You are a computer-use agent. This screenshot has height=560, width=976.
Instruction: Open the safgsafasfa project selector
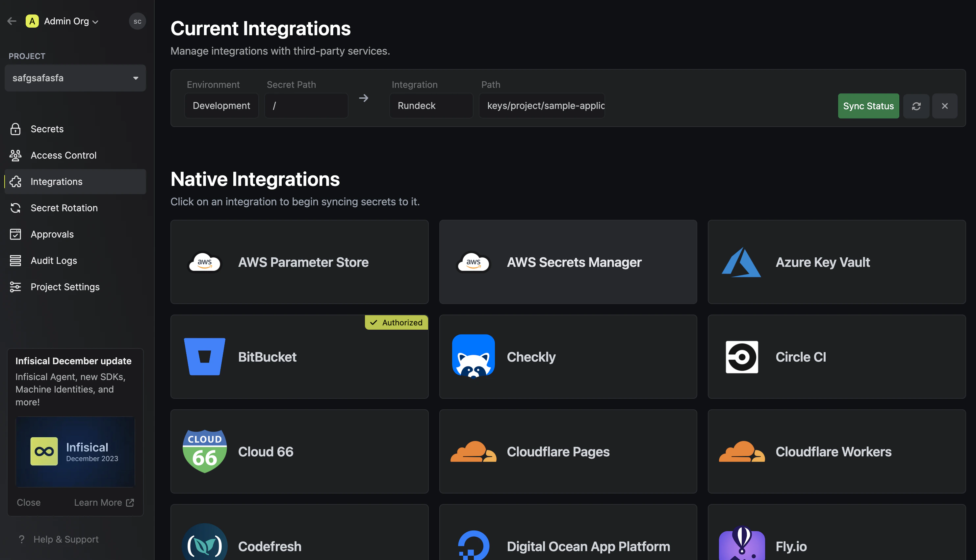(x=75, y=78)
